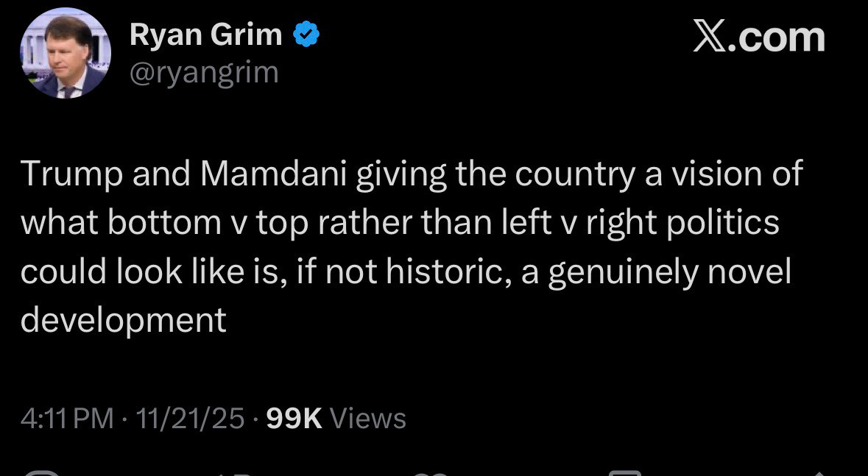This screenshot has height=476, width=868.
Task: Click the 4:11 PM timestamp
Action: tap(67, 419)
